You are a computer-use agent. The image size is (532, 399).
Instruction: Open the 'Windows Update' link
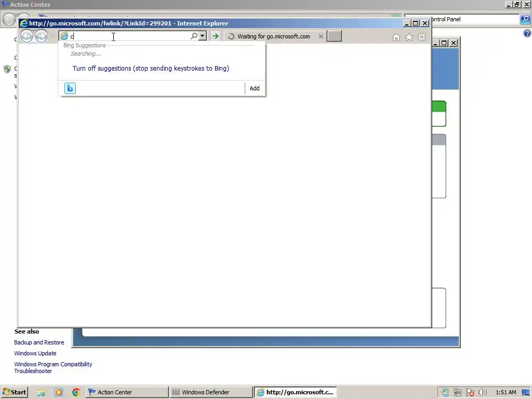(x=35, y=353)
